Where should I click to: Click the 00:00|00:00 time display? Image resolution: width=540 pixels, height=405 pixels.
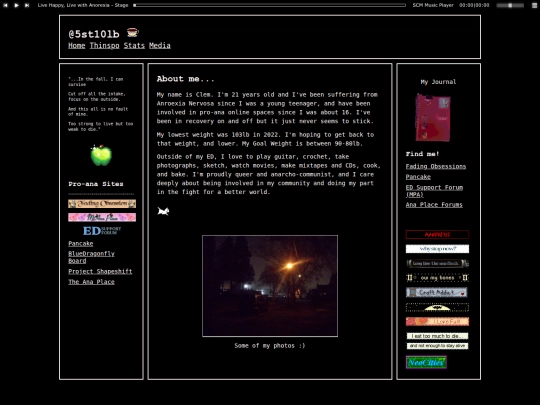pos(474,5)
